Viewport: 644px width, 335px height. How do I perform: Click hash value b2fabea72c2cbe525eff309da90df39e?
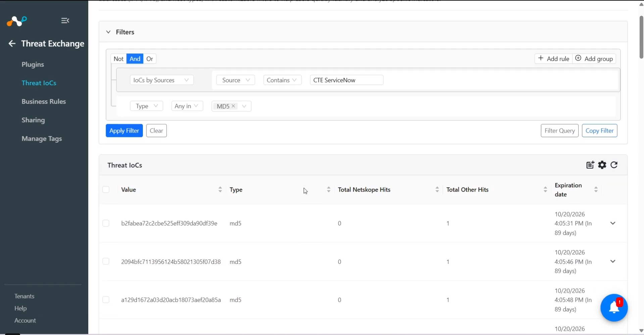click(x=169, y=223)
